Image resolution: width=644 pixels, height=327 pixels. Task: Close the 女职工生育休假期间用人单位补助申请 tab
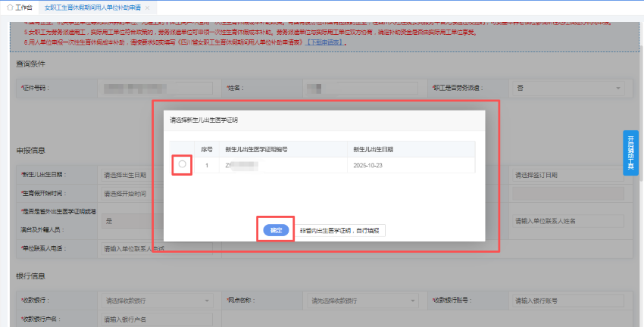(148, 8)
